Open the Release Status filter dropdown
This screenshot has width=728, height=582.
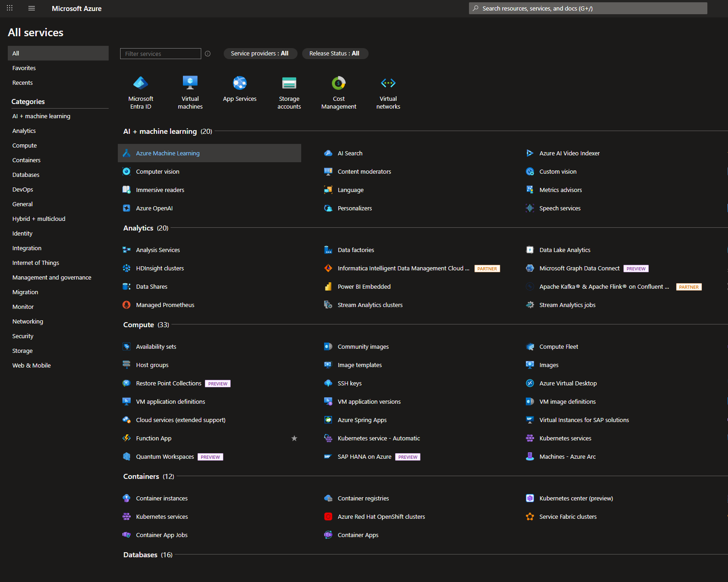click(x=335, y=54)
